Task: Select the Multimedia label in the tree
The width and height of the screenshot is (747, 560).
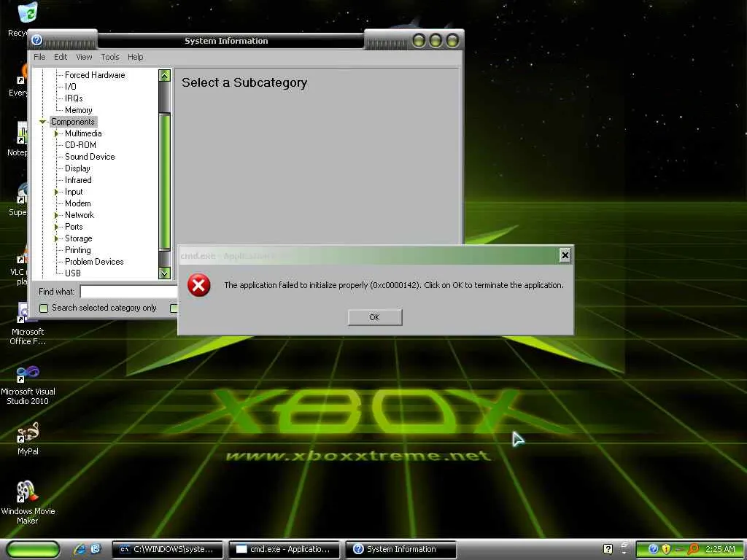Action: click(83, 134)
